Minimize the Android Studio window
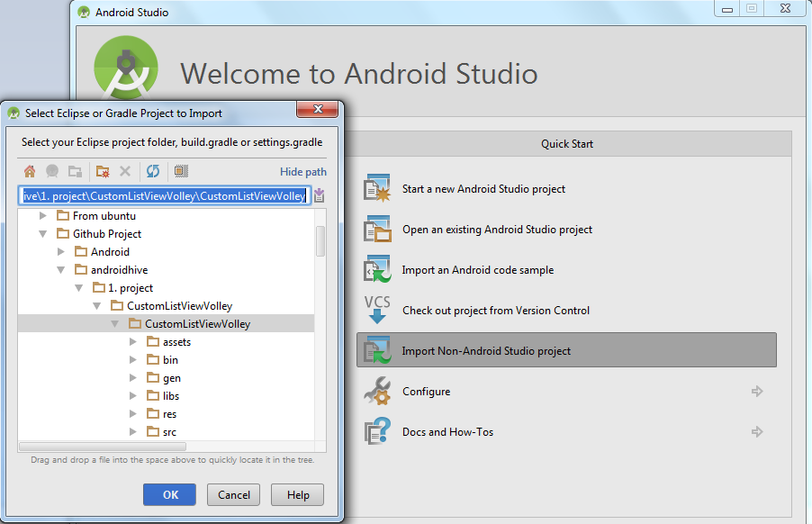Viewport: 812px width, 524px height. 727,9
